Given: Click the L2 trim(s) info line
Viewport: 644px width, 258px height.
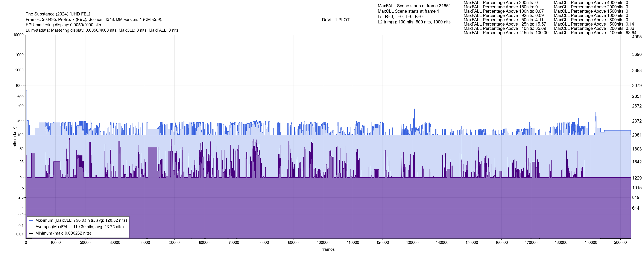Looking at the screenshot, I should point(414,22).
